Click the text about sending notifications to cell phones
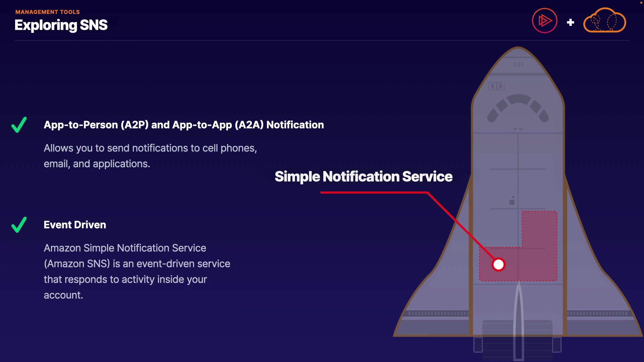The width and height of the screenshot is (644, 362). click(150, 156)
